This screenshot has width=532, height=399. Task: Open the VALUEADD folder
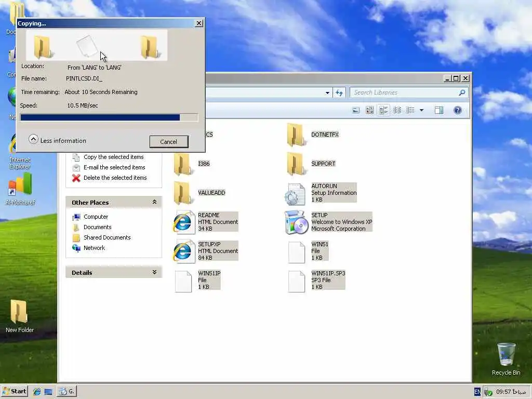pos(199,193)
